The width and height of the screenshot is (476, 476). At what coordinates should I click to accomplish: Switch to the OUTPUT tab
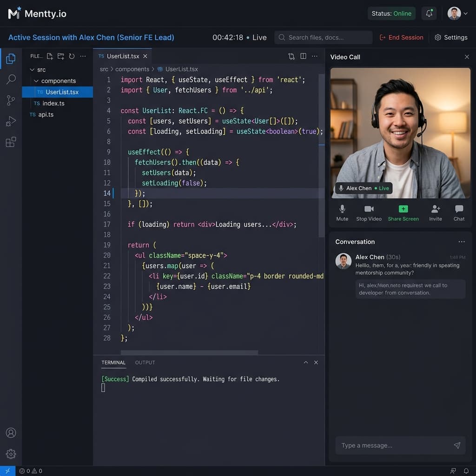coord(145,363)
